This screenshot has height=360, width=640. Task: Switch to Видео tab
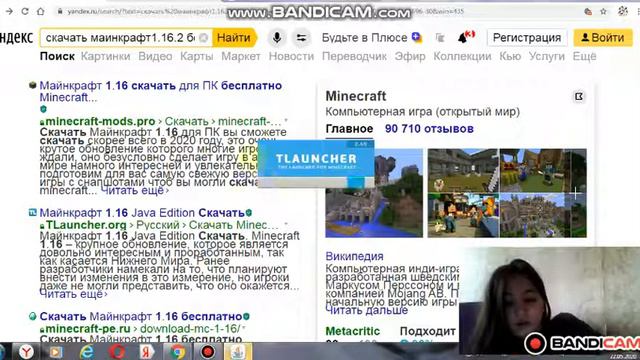click(x=155, y=56)
